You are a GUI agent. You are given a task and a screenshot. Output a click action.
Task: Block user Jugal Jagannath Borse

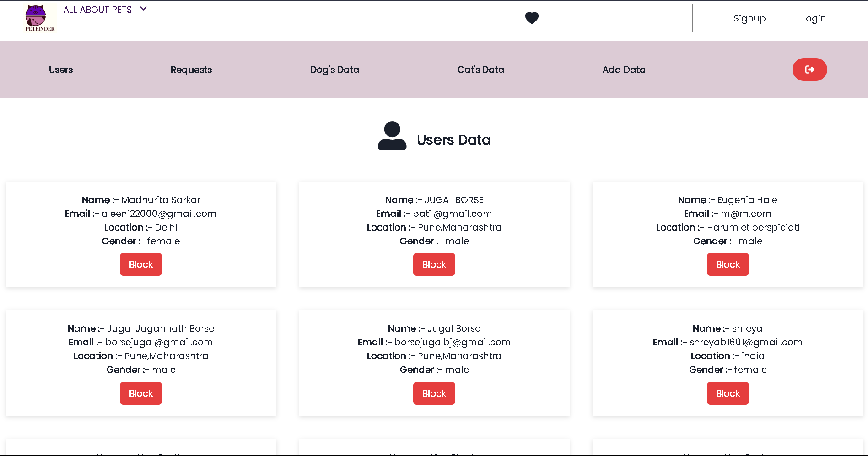click(140, 393)
